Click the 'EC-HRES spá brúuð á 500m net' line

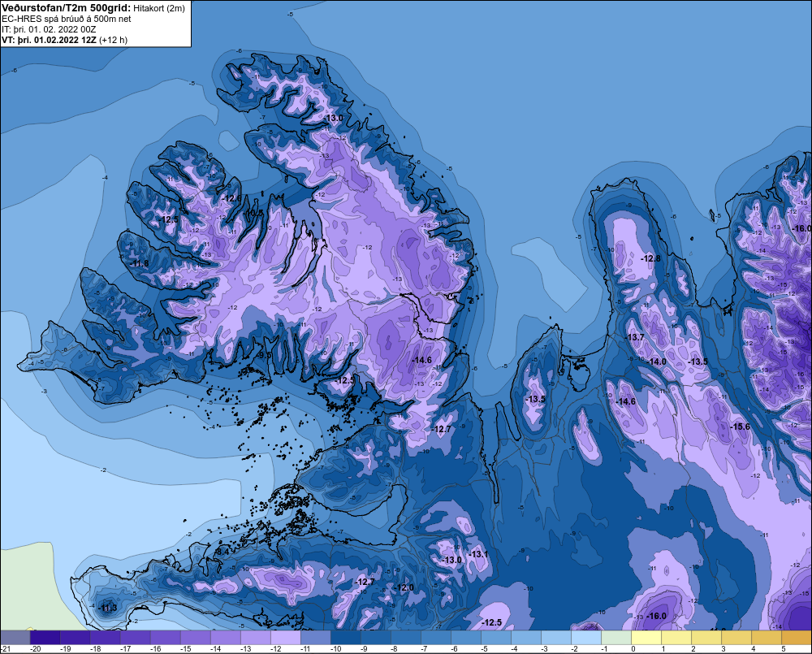67,19
